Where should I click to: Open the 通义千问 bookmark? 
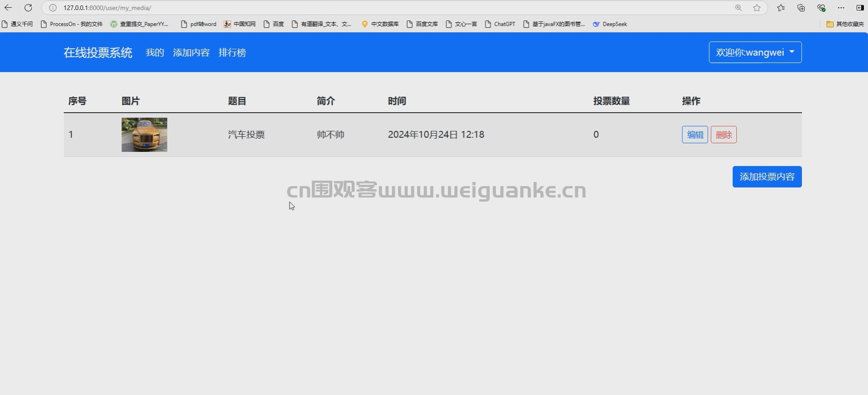click(17, 24)
